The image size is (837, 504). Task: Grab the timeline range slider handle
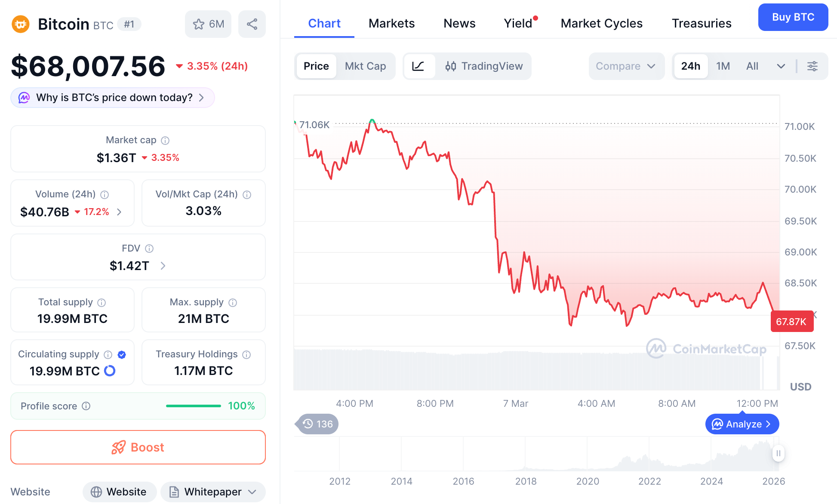[x=778, y=453]
